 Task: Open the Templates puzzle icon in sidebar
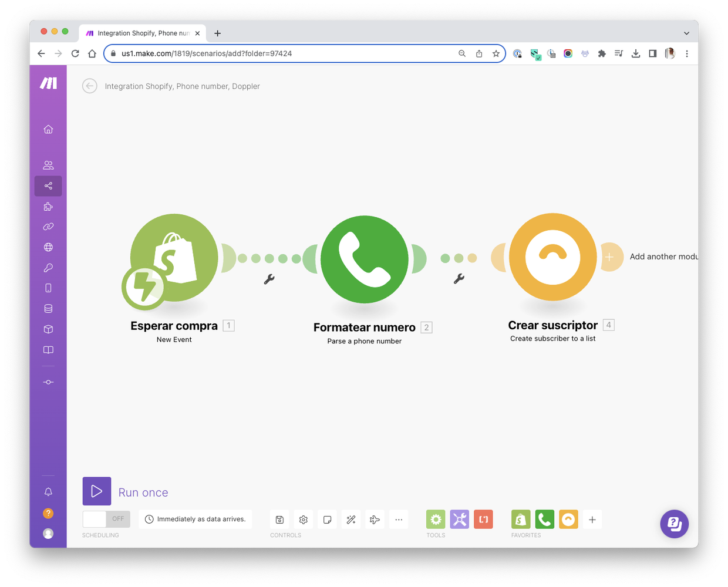[48, 207]
